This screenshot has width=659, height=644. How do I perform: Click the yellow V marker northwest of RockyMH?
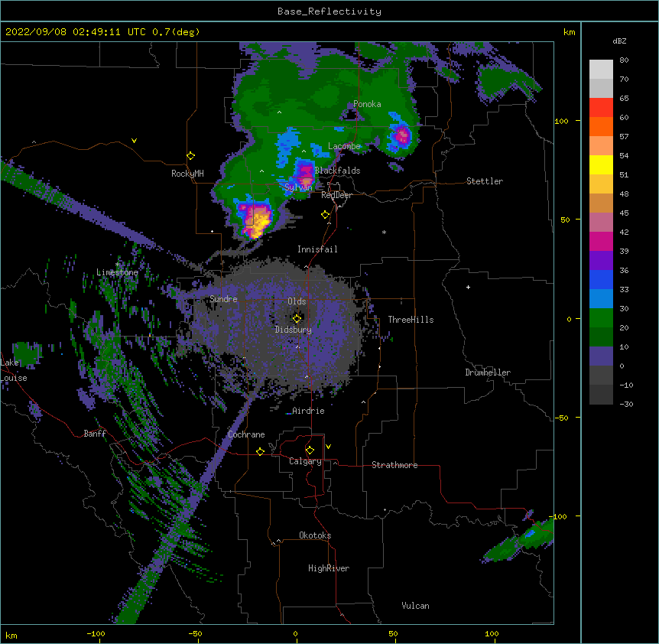(134, 141)
